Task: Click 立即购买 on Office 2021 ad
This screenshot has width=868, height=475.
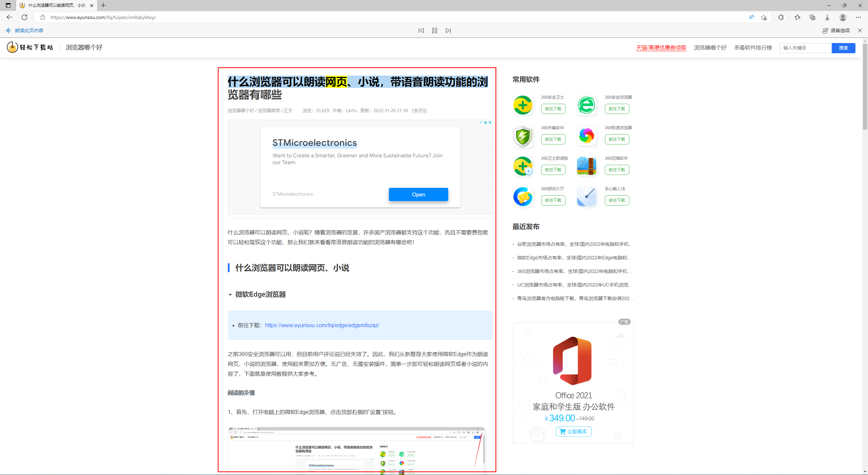Action: pos(574,432)
